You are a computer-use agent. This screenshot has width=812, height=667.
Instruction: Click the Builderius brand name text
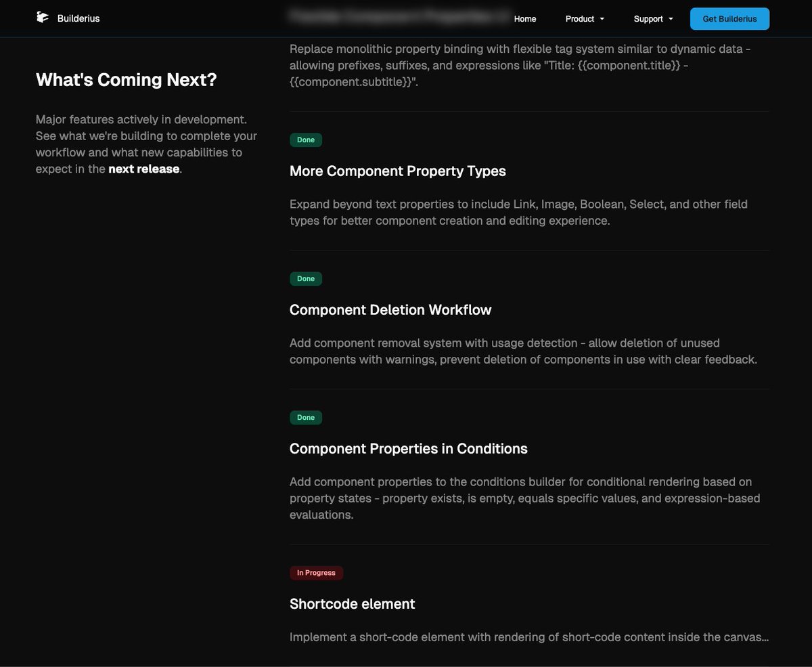[x=79, y=18]
